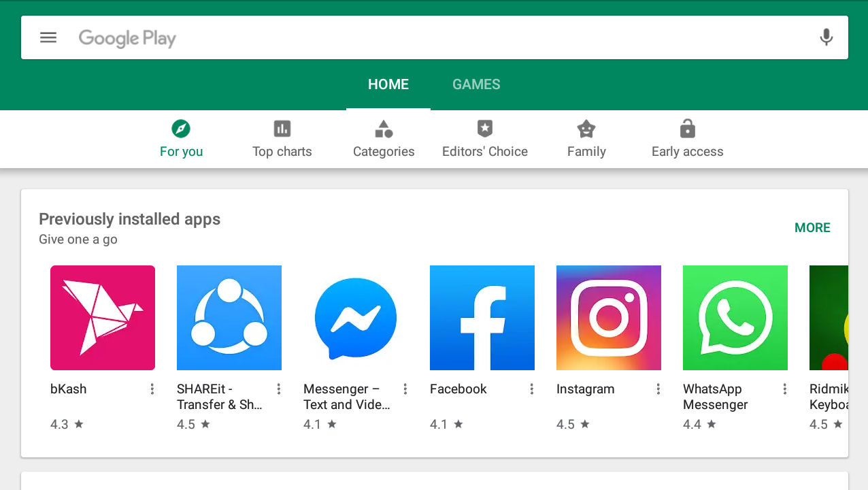Open Editors' Choice section
This screenshot has height=490, width=868.
coord(485,139)
